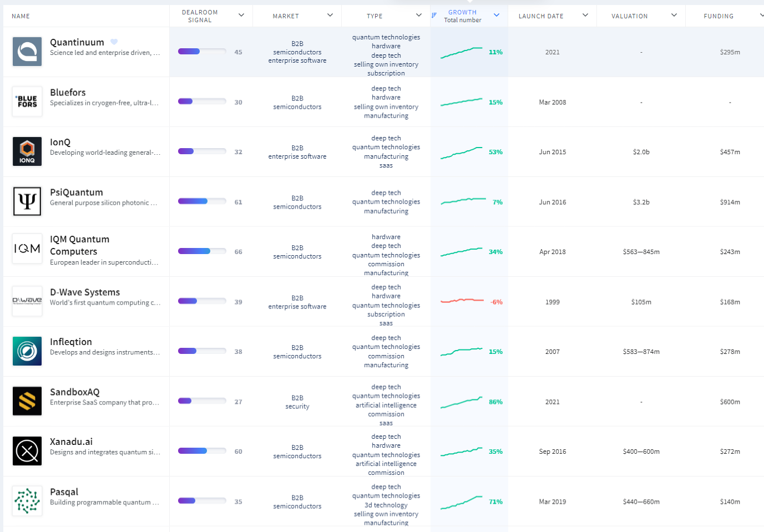Click signal score 66 for IQM

point(238,252)
